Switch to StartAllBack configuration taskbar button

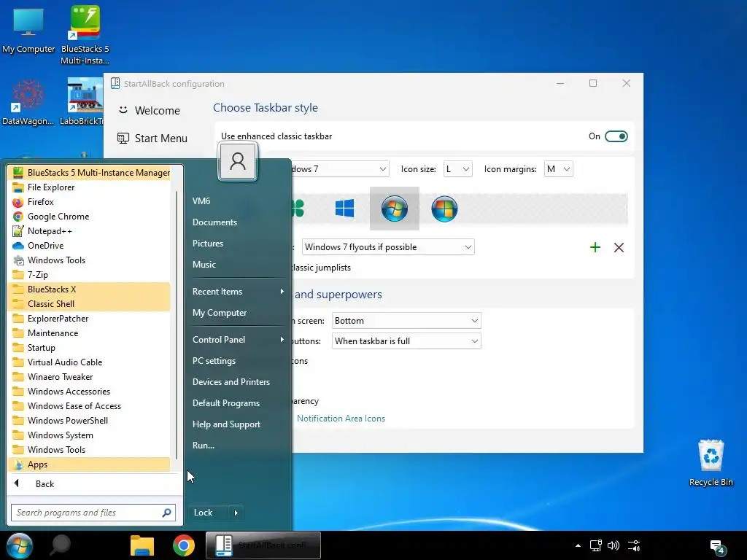263,545
